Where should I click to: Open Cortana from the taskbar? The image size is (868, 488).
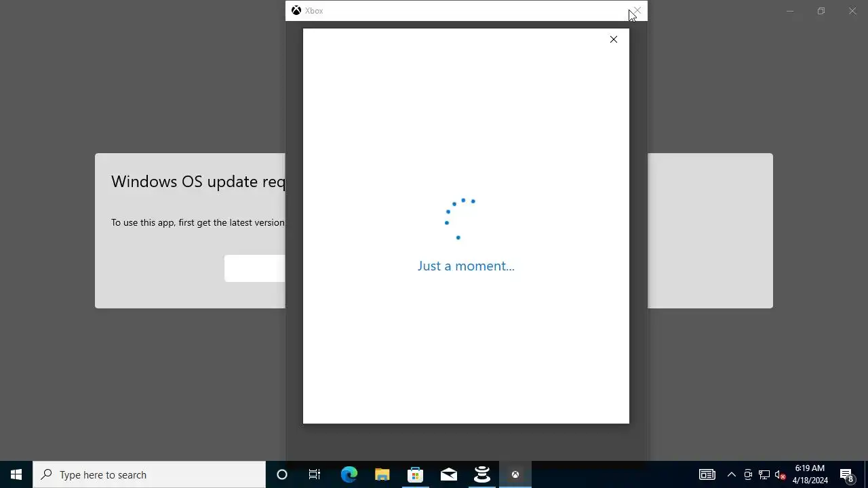coord(282,474)
